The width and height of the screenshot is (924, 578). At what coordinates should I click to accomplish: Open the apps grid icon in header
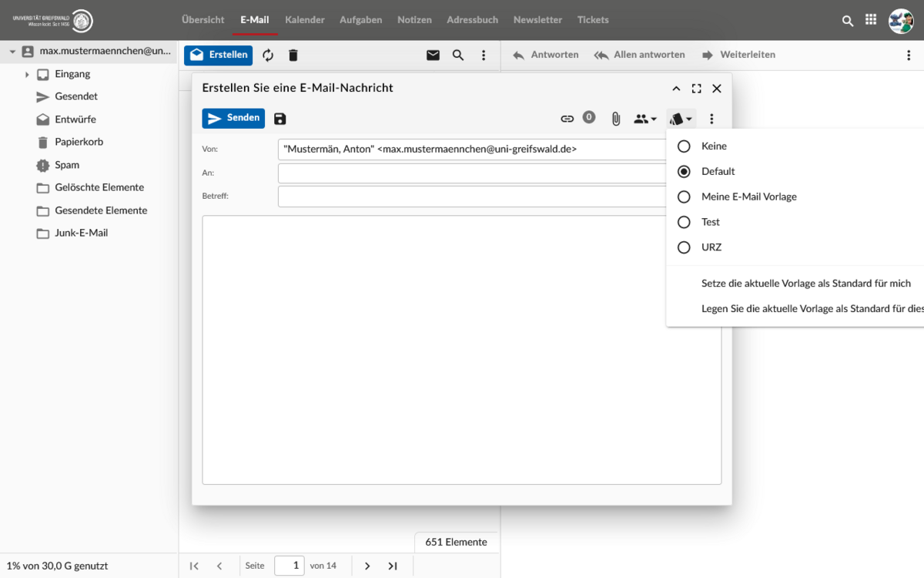(871, 20)
